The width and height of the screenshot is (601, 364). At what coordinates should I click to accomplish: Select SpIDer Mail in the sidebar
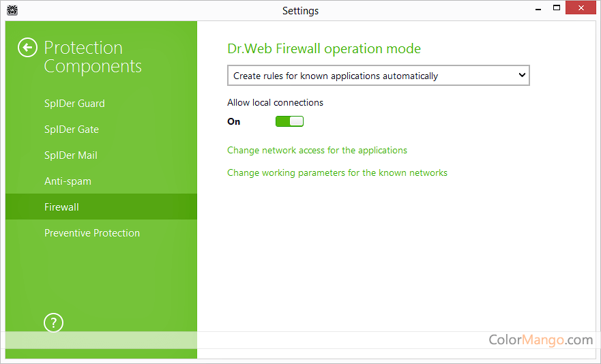coord(71,155)
